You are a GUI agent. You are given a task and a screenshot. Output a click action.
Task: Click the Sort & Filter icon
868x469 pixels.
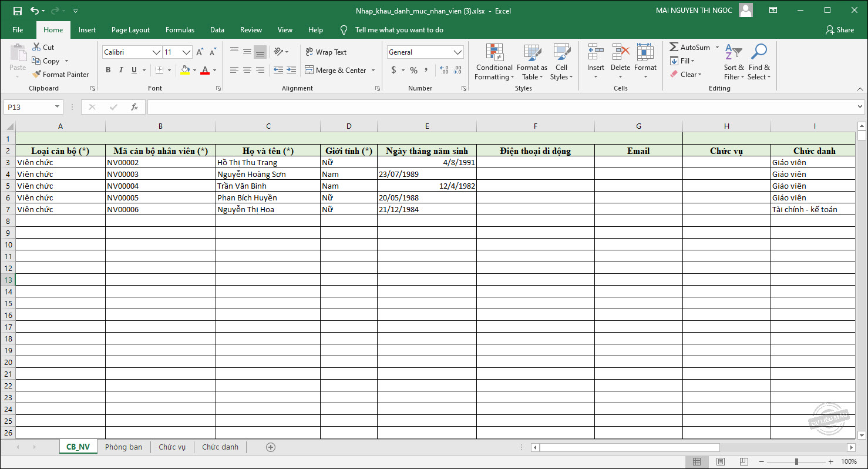click(x=733, y=52)
